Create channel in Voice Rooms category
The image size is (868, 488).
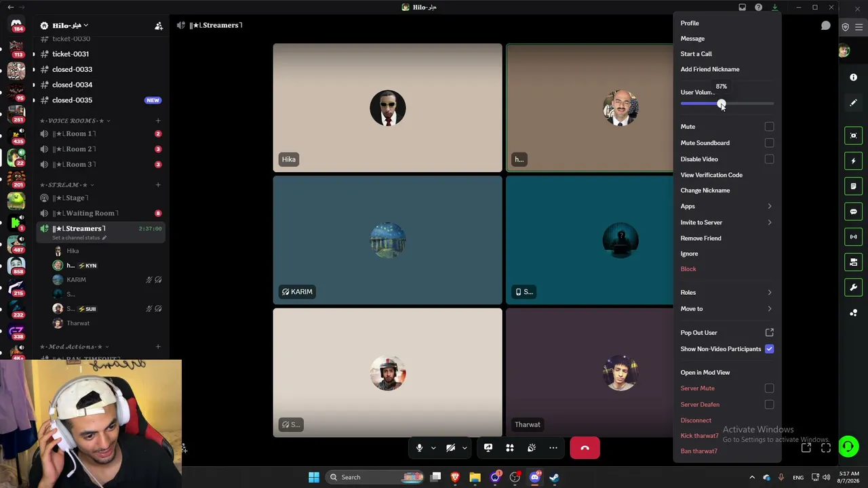[158, 121]
